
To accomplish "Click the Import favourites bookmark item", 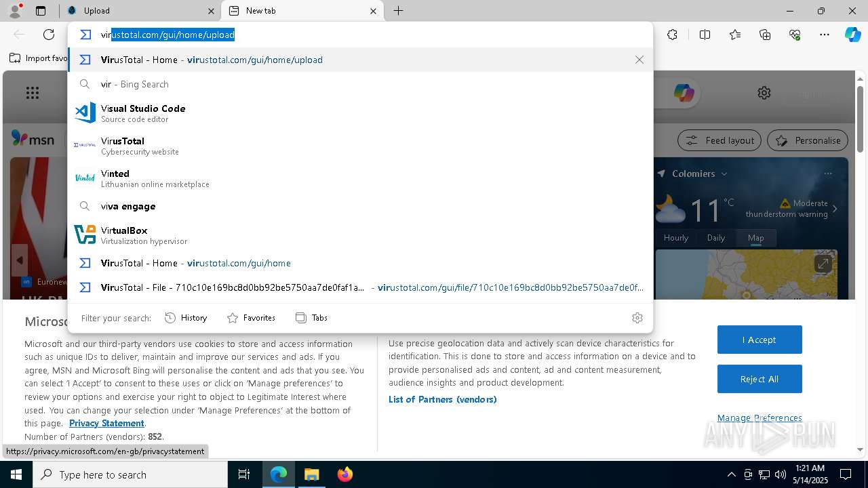I will 39,58.
